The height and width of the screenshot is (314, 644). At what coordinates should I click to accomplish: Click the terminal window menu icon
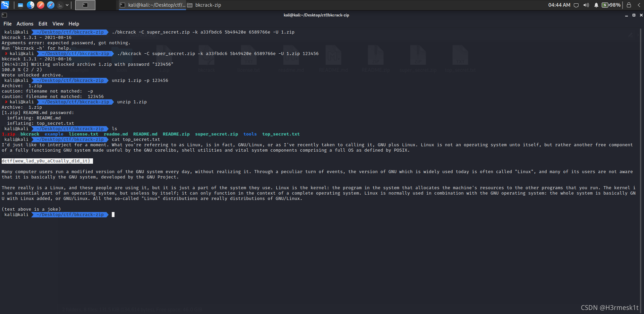[4, 15]
